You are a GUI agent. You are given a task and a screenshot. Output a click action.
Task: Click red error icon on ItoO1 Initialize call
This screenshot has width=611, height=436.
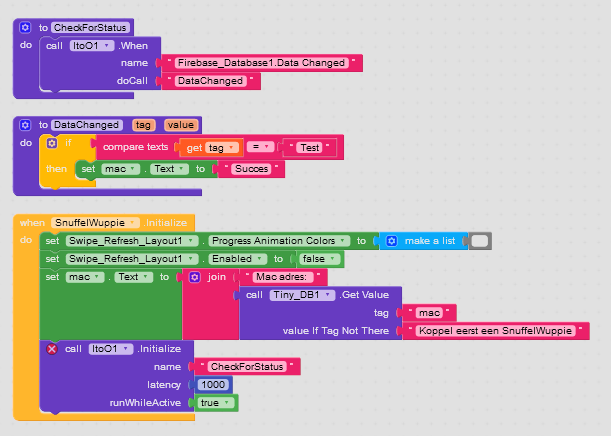(x=51, y=349)
